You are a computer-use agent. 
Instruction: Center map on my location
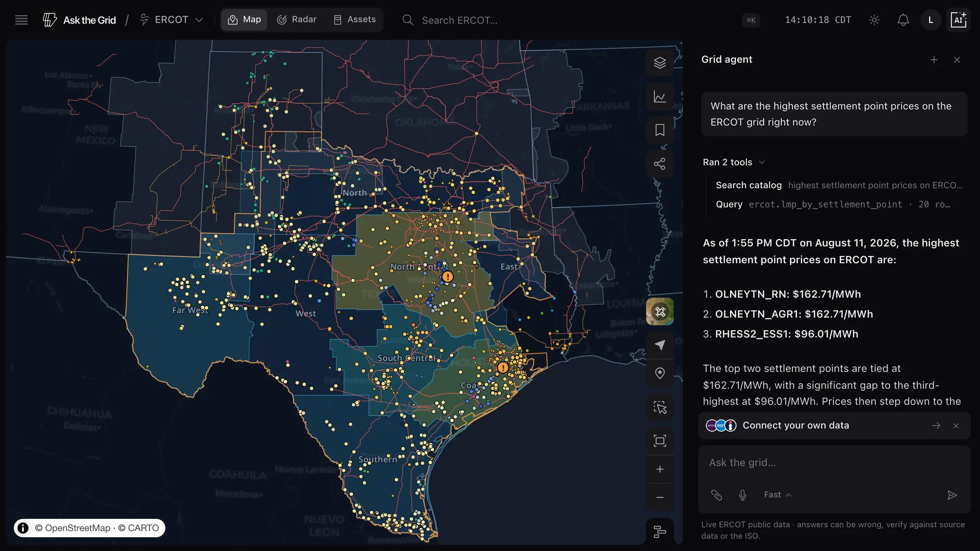click(660, 345)
